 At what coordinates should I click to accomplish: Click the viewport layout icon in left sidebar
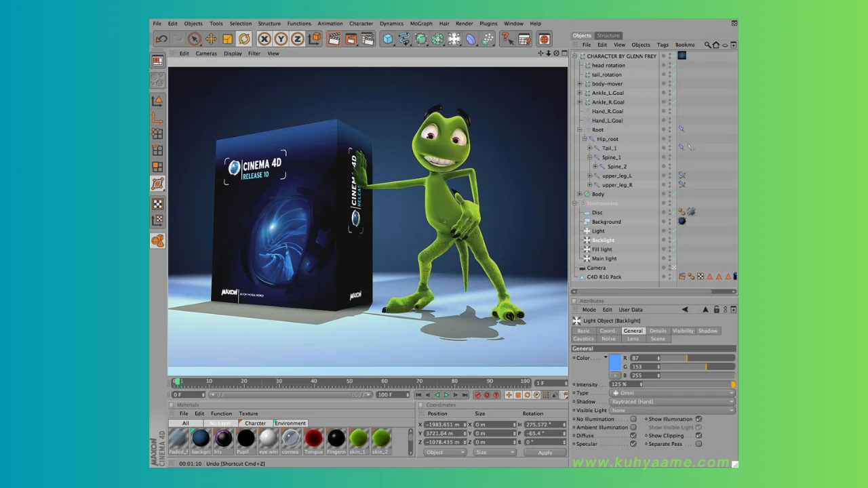(157, 61)
